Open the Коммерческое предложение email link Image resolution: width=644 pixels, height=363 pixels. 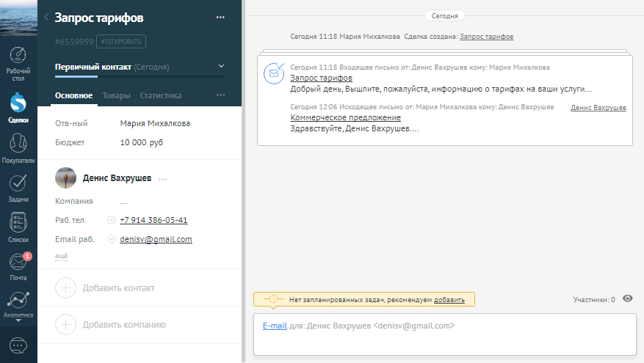[x=346, y=117]
